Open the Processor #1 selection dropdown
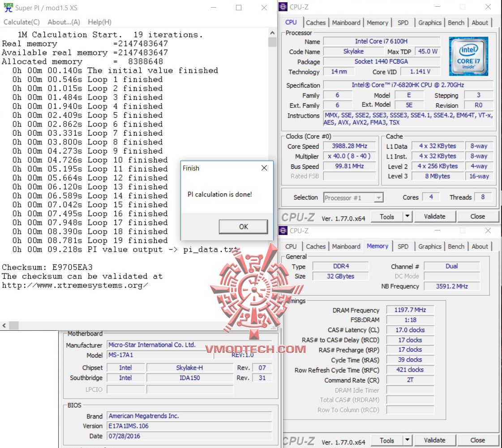502x448 pixels. pos(379,197)
